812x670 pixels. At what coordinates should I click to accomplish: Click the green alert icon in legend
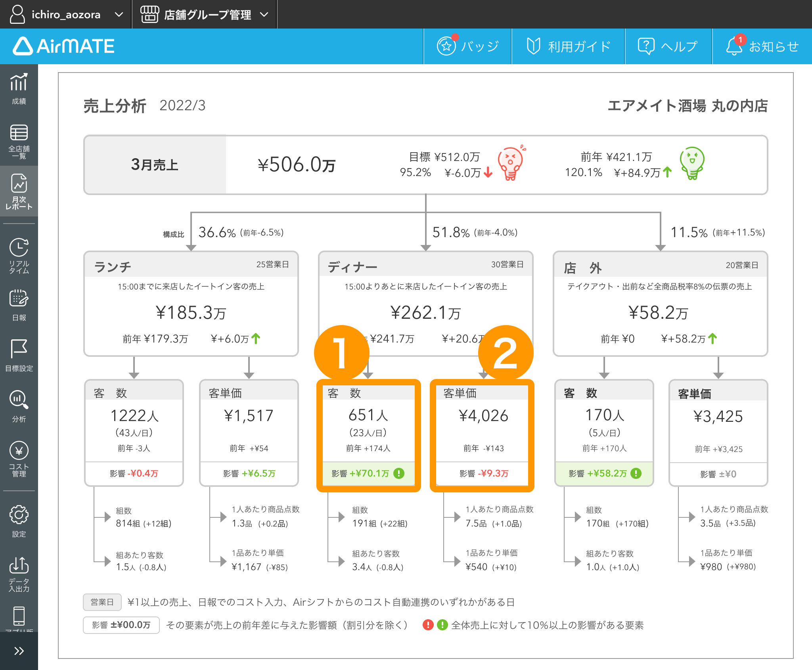click(x=442, y=625)
